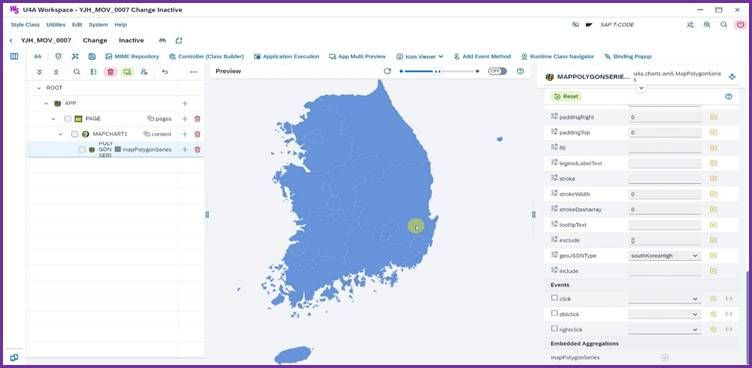Open the System menu

pyautogui.click(x=98, y=24)
